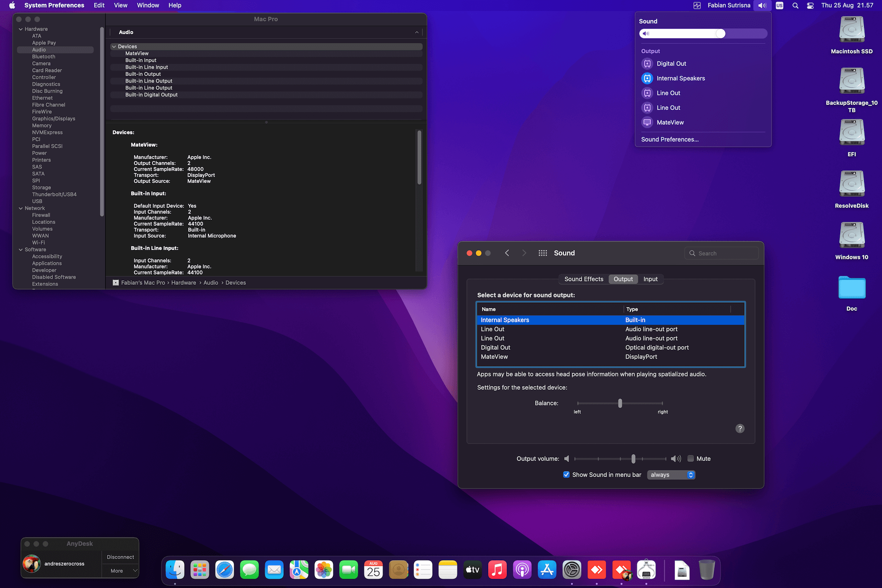This screenshot has height=588, width=882.
Task: Select Digital Out icon in Sound menu
Action: coord(647,64)
